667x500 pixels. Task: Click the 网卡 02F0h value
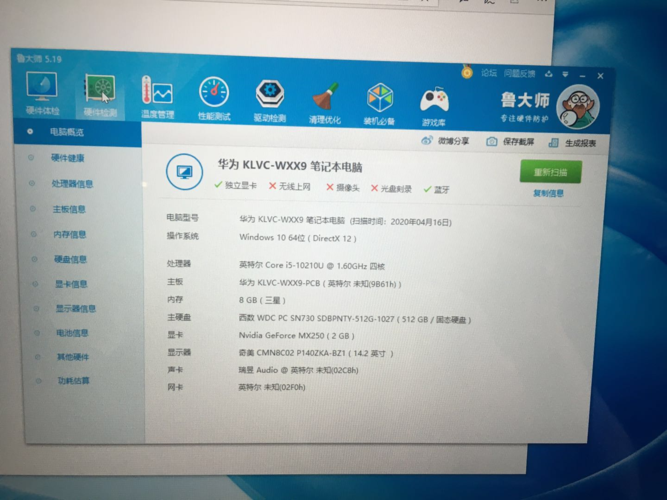(271, 387)
